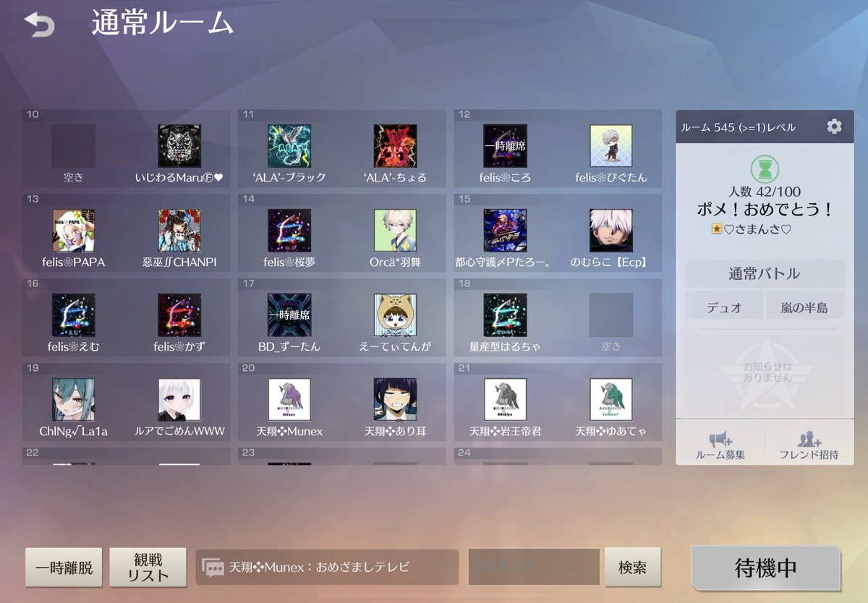Select felis❊かず player avatar
The width and height of the screenshot is (868, 603).
click(x=179, y=315)
